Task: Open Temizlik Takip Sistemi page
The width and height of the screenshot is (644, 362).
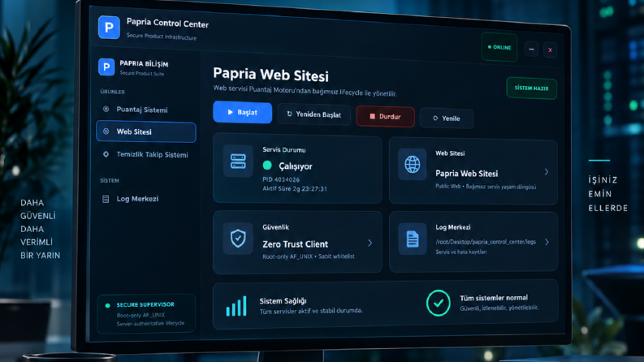Action: point(146,154)
